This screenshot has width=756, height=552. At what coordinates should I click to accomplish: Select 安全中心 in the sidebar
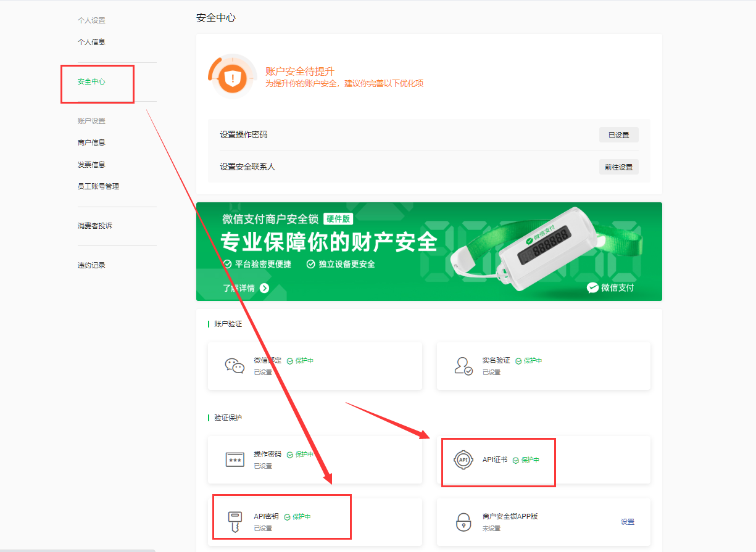tap(91, 81)
